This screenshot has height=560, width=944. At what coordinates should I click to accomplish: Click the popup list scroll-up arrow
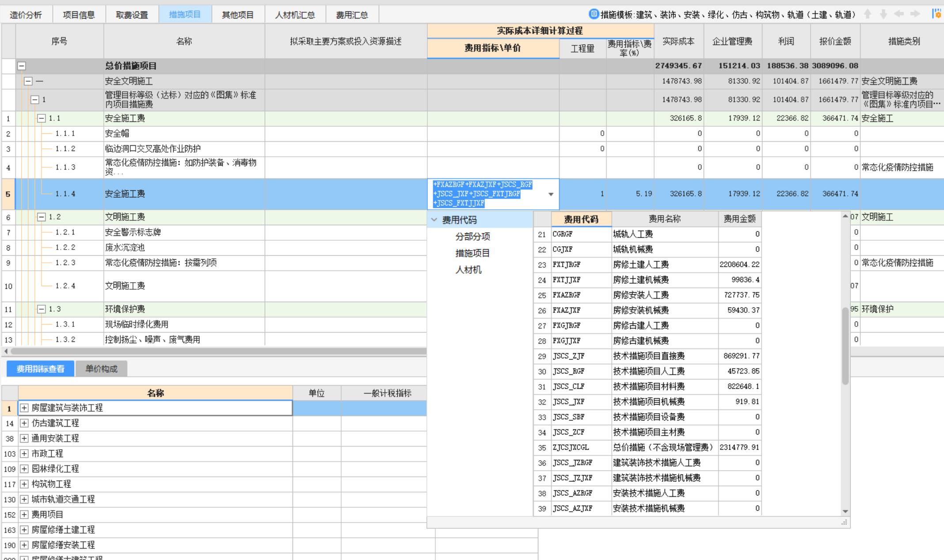[845, 216]
